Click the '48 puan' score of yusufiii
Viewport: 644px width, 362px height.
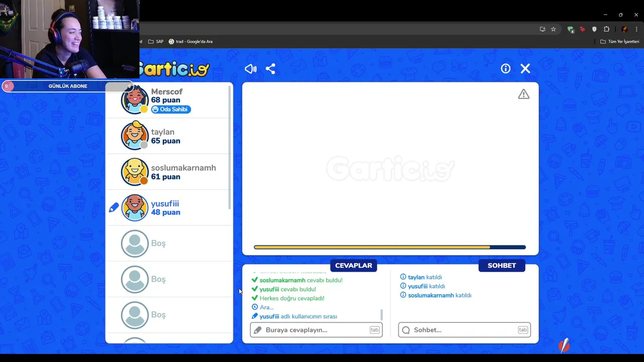click(x=166, y=212)
